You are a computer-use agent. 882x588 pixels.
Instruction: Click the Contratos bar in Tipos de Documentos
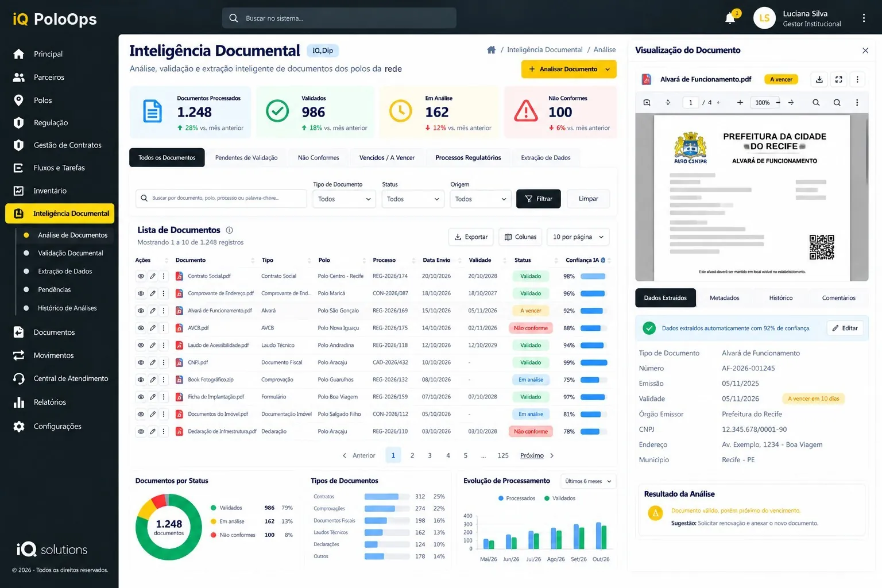point(388,497)
